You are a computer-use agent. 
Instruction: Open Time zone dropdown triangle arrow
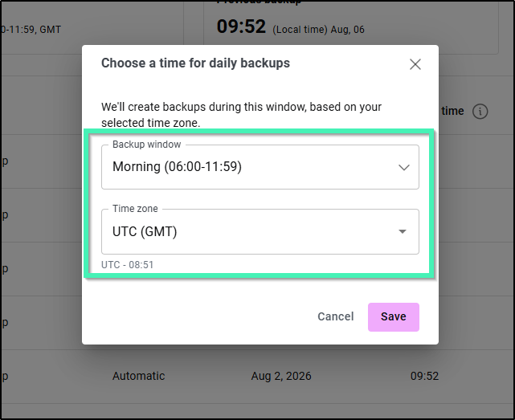click(x=403, y=231)
